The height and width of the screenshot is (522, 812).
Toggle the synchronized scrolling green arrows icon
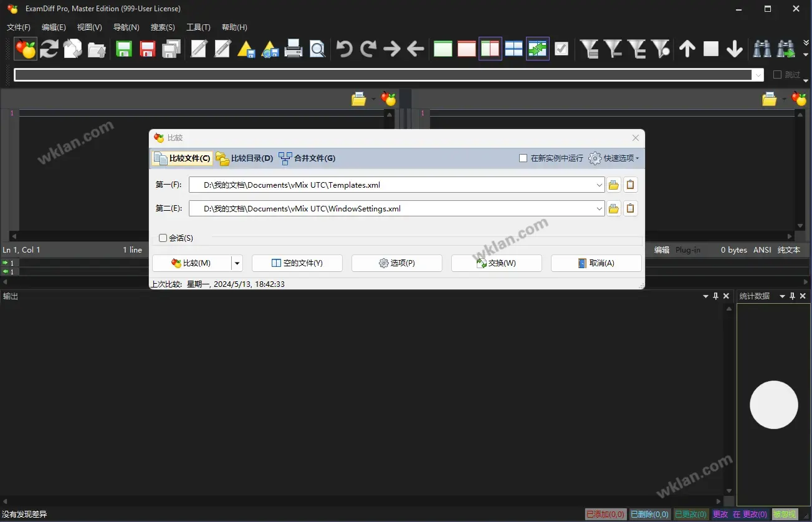click(x=537, y=49)
